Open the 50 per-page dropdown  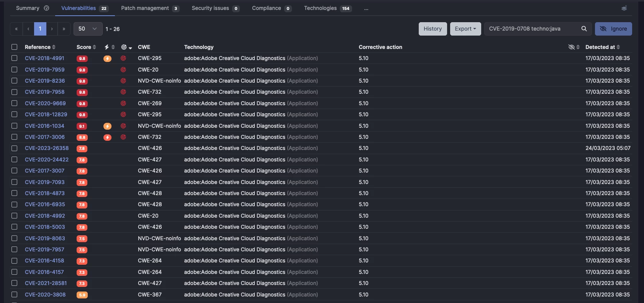click(x=88, y=29)
